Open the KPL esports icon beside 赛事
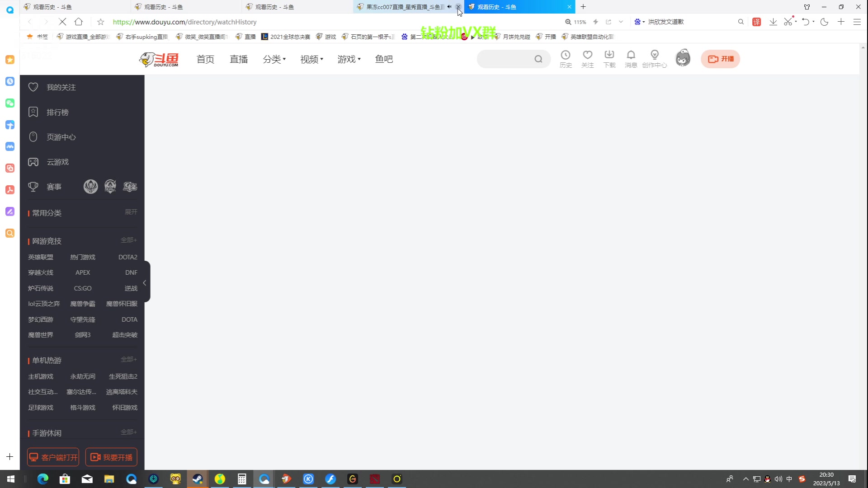 coord(110,186)
